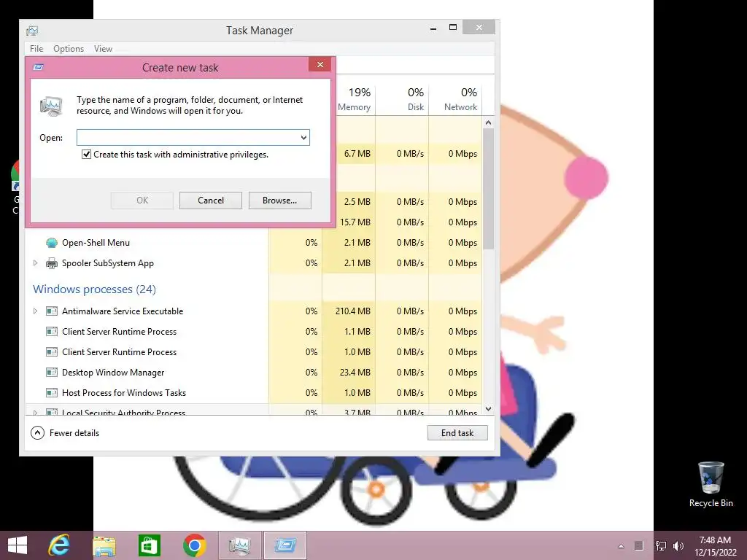Select Antimalware Service Executable process name
This screenshot has width=747, height=560.
click(x=123, y=311)
